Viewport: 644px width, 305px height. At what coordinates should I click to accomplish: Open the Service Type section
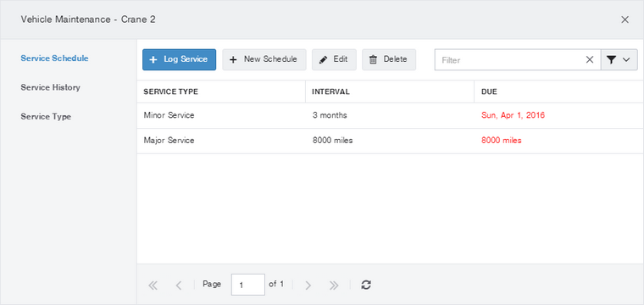coord(46,117)
